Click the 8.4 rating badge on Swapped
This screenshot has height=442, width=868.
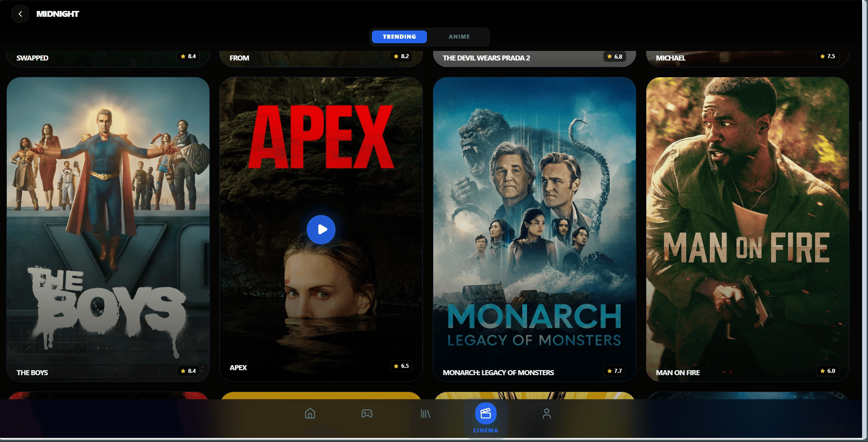(x=188, y=56)
